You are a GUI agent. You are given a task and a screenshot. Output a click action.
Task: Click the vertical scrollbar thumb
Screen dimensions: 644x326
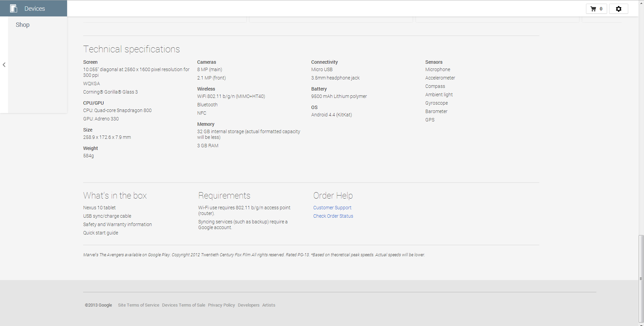coord(641,278)
